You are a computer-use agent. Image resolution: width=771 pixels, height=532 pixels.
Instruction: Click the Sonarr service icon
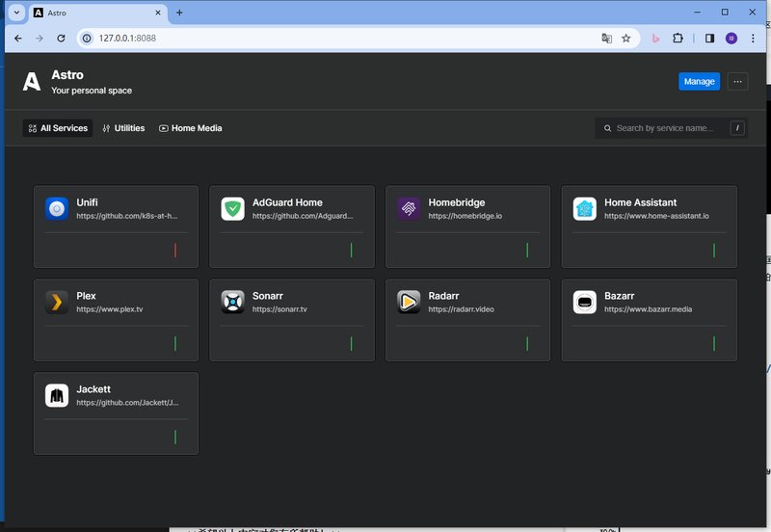coord(232,303)
